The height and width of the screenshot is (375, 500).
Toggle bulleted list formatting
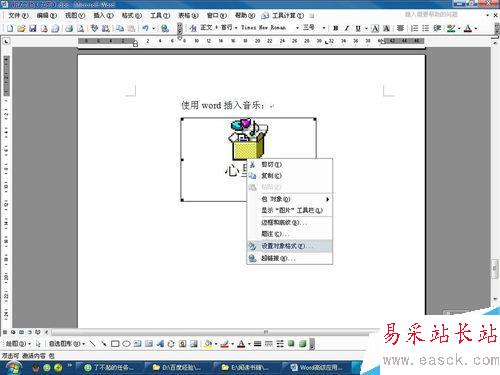[x=426, y=28]
